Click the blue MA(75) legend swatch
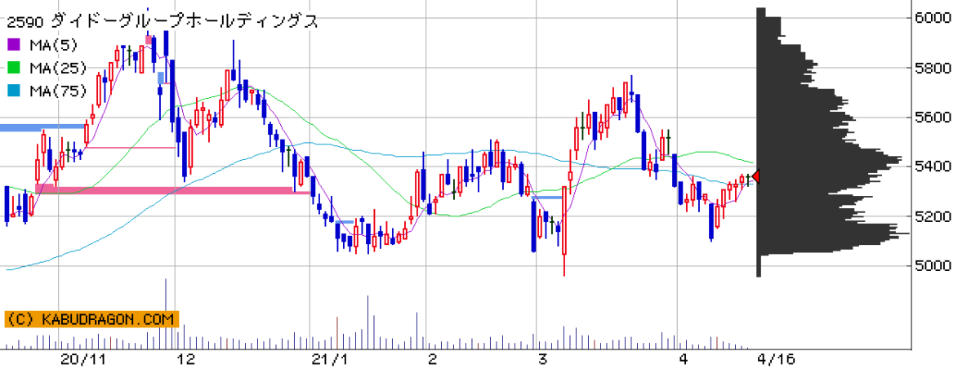The image size is (980, 369). click(x=12, y=91)
